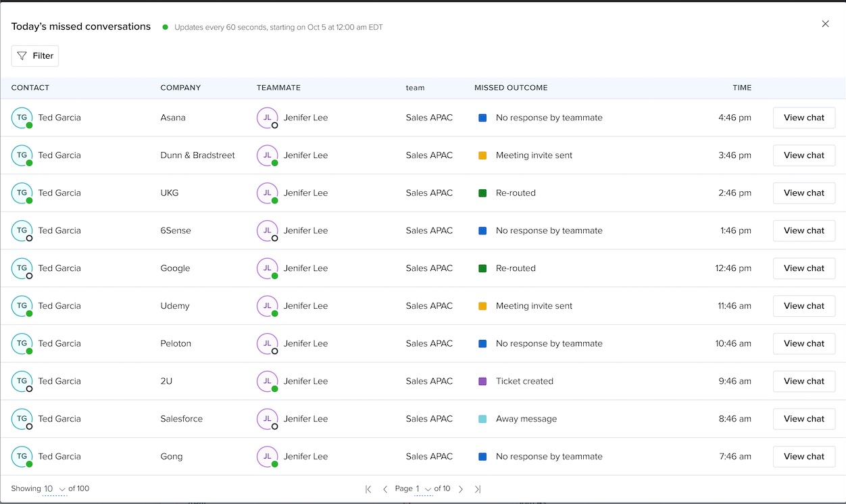This screenshot has height=504, width=846.
Task: Click Jenifer Lee's avatar in the Asana row
Action: [268, 118]
